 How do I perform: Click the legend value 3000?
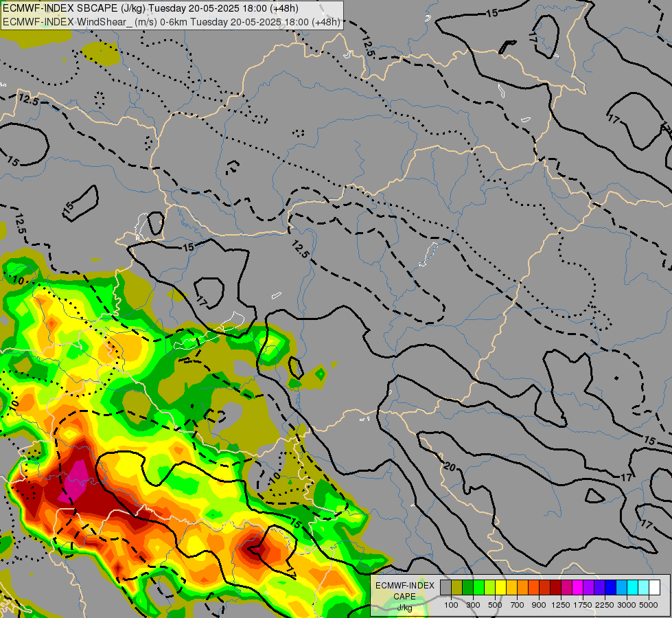click(627, 605)
